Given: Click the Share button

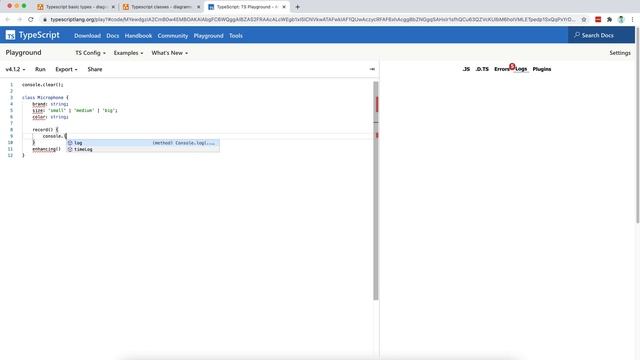Looking at the screenshot, I should [95, 69].
